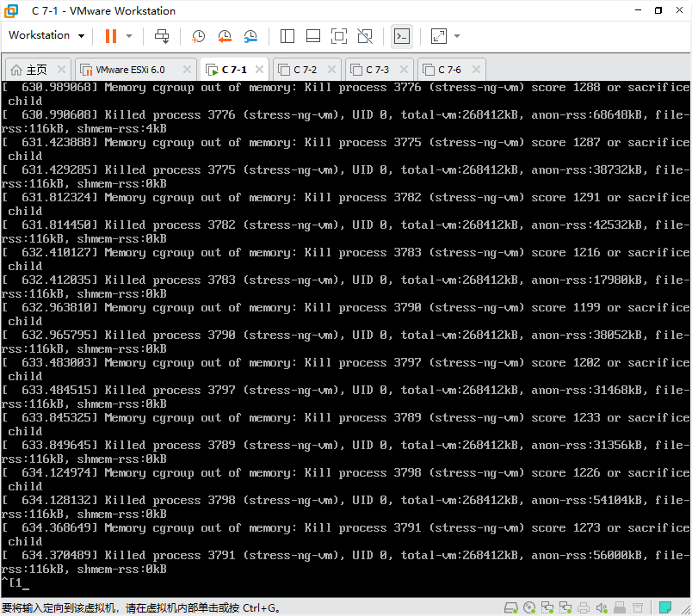
Task: Click the CD/DVD drive status icon
Action: click(530, 607)
